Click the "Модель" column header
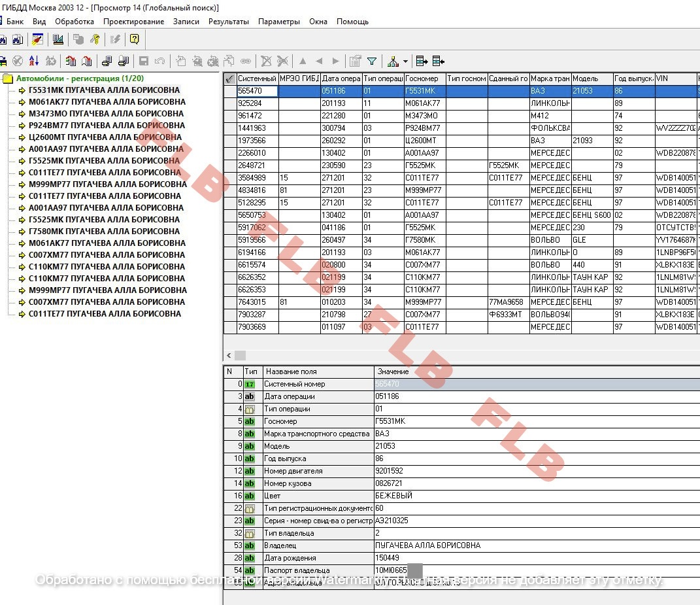This screenshot has width=700, height=605. 592,78
